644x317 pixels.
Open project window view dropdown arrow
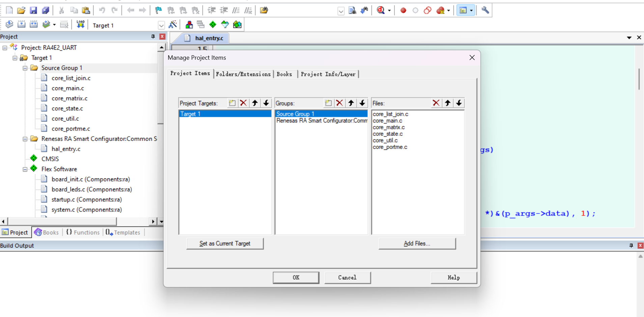(471, 10)
